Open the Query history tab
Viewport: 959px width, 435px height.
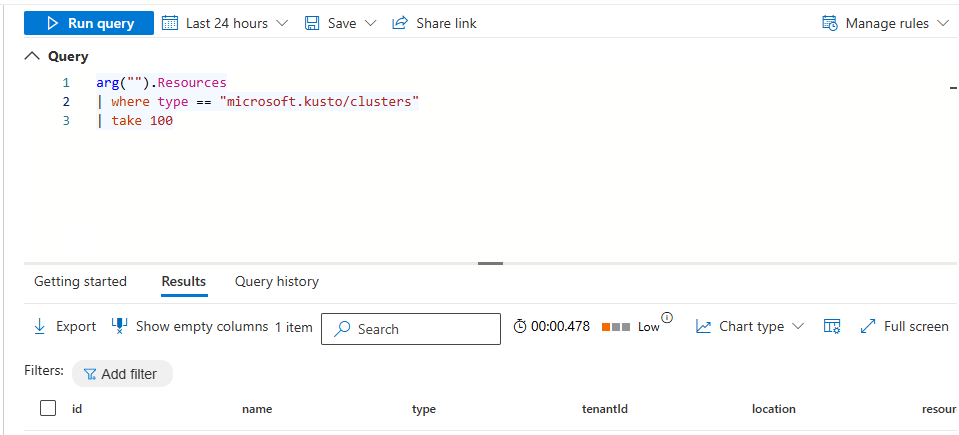click(277, 281)
